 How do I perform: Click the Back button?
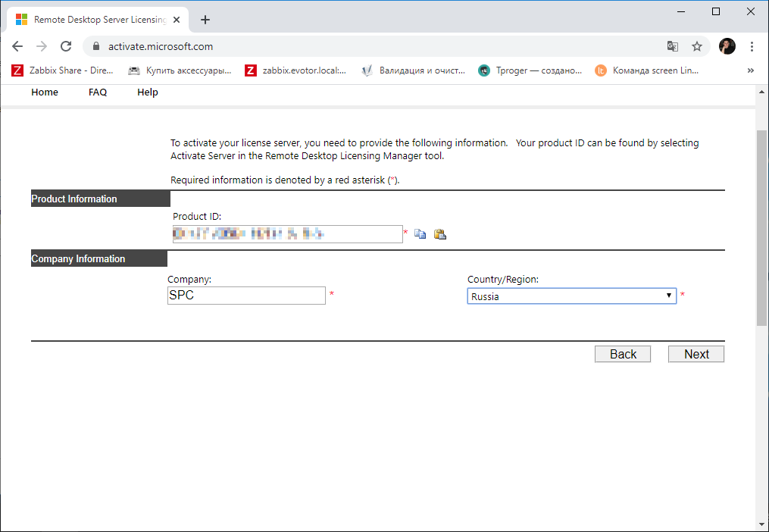623,354
